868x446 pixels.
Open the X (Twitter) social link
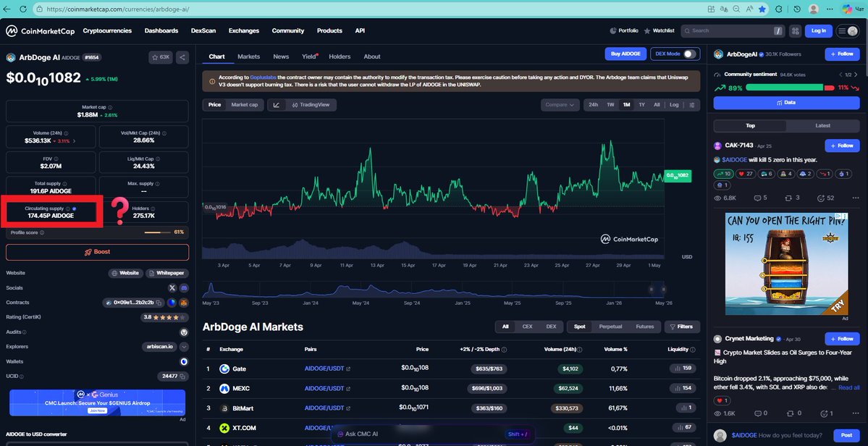pyautogui.click(x=172, y=288)
